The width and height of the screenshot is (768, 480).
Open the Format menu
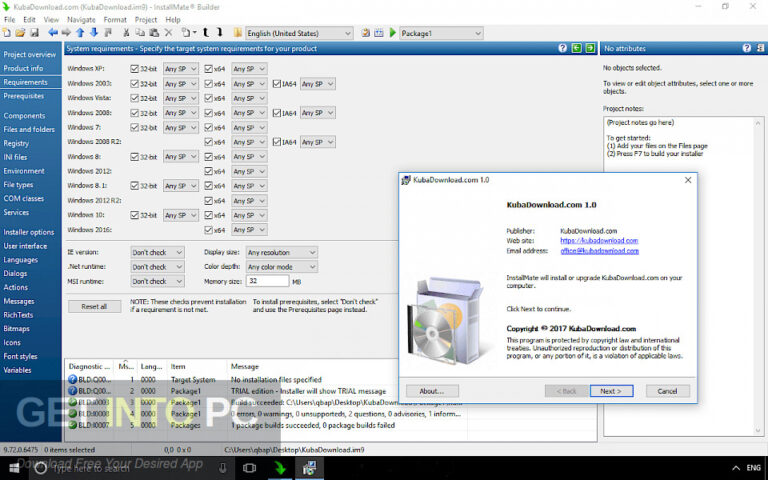(x=115, y=20)
